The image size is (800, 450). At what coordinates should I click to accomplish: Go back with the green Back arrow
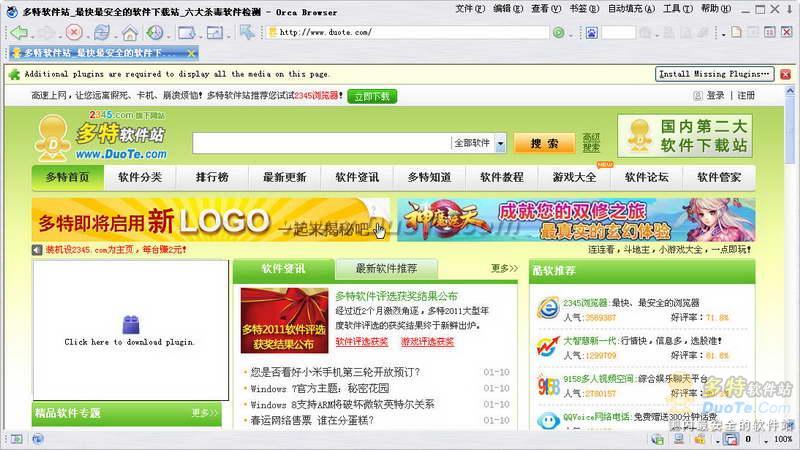[19, 33]
